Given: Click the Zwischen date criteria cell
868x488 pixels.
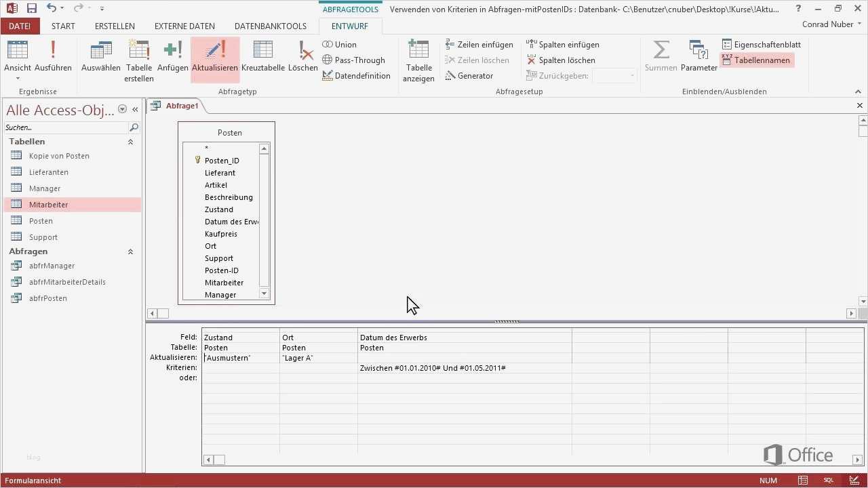Looking at the screenshot, I should click(465, 367).
